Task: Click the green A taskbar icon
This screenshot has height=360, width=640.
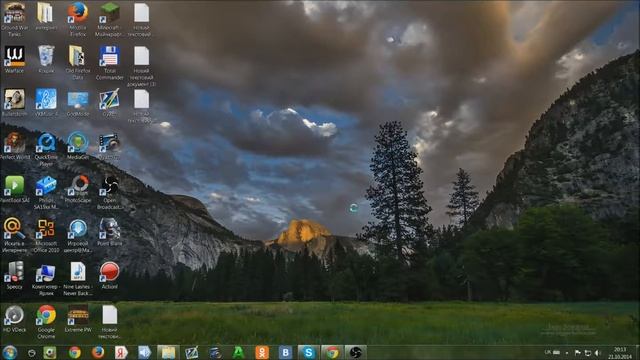Action: pos(238,352)
